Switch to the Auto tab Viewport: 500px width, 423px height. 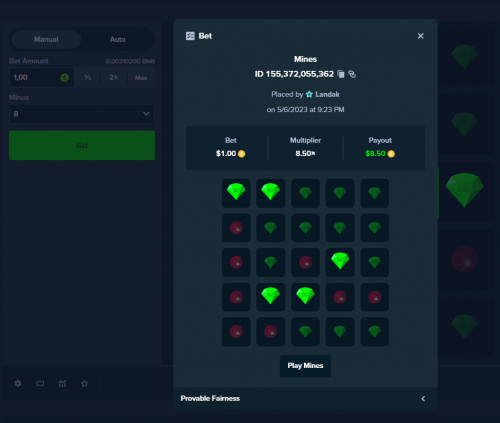(x=118, y=39)
